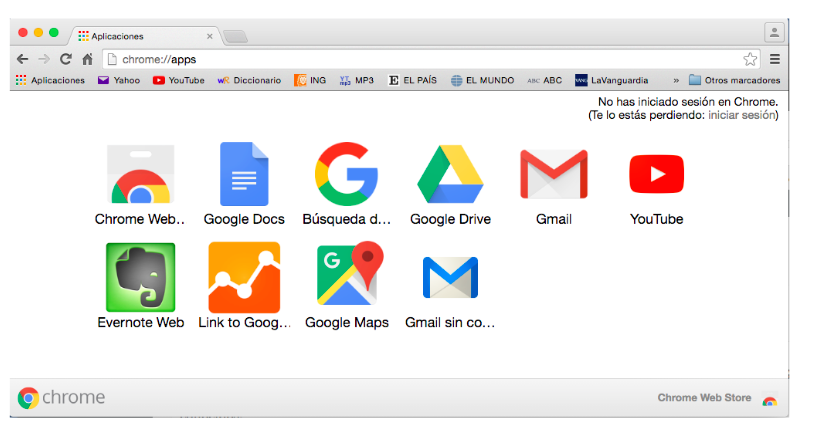Viewport: 837px width, 427px height.
Task: Click the red close window button
Action: tap(23, 33)
